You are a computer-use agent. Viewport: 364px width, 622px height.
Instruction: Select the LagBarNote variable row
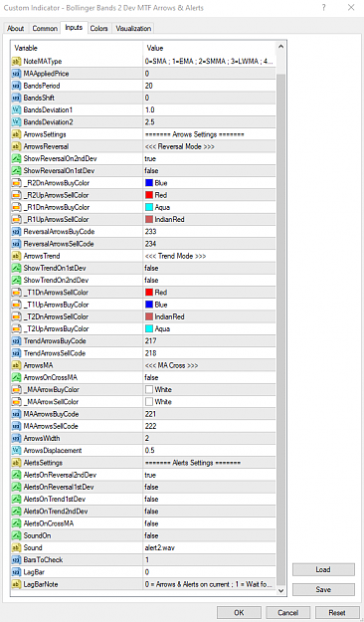coord(143,584)
